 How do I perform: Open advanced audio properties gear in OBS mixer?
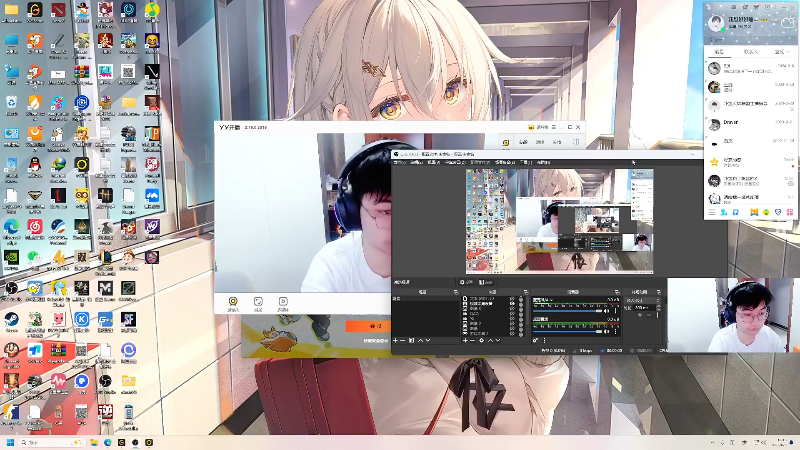pyautogui.click(x=535, y=340)
